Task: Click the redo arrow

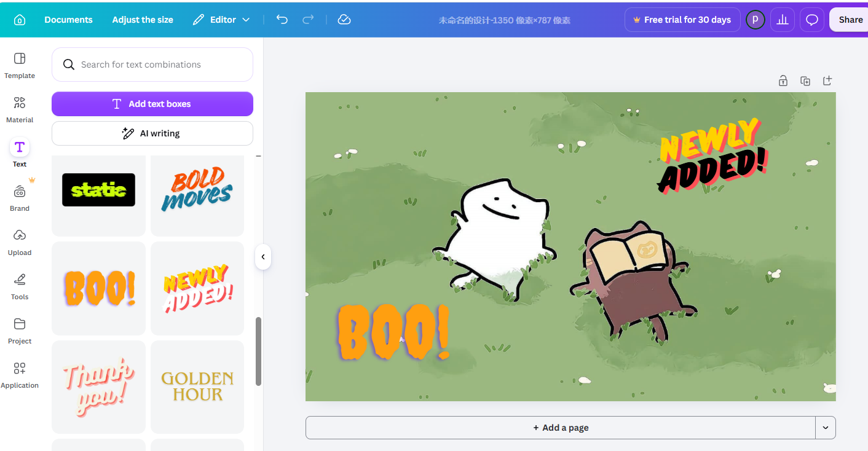Action: pyautogui.click(x=308, y=20)
